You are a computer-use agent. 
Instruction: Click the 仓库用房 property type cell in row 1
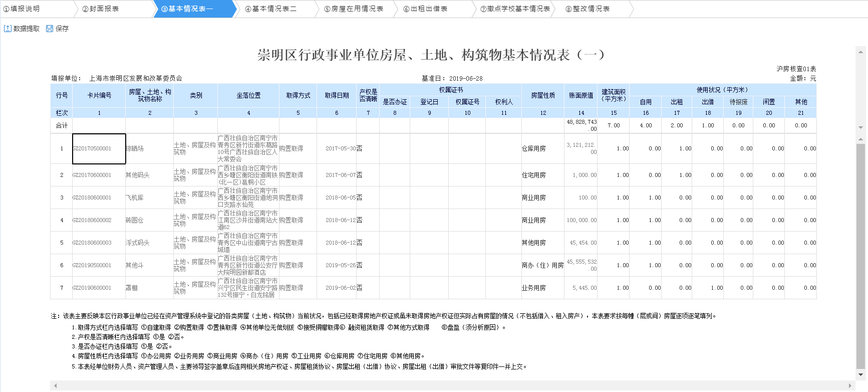click(x=542, y=149)
